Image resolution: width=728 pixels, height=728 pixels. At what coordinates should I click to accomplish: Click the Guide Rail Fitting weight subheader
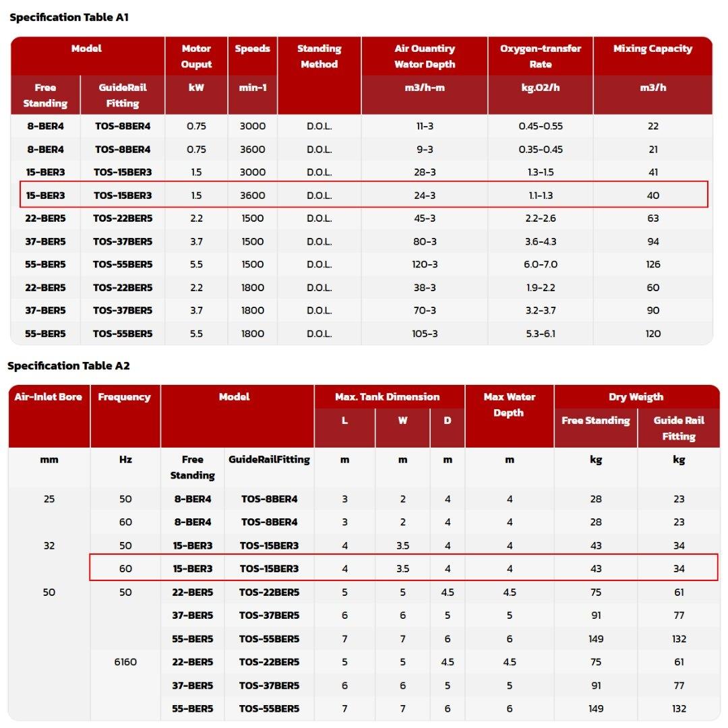point(679,428)
